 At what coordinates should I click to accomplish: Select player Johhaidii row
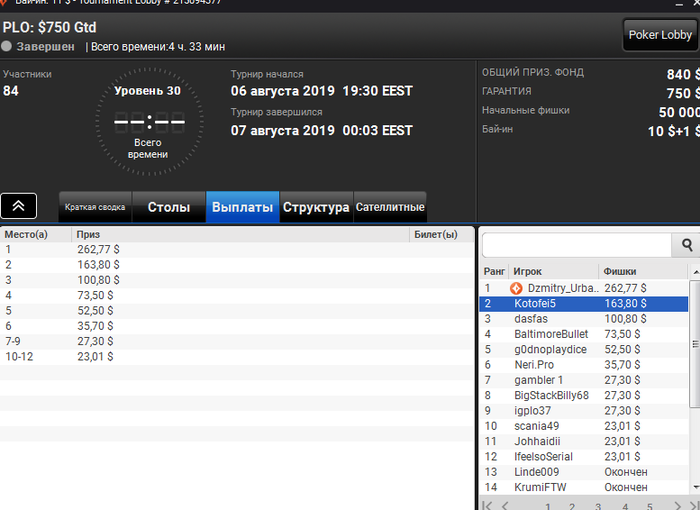[x=584, y=441]
